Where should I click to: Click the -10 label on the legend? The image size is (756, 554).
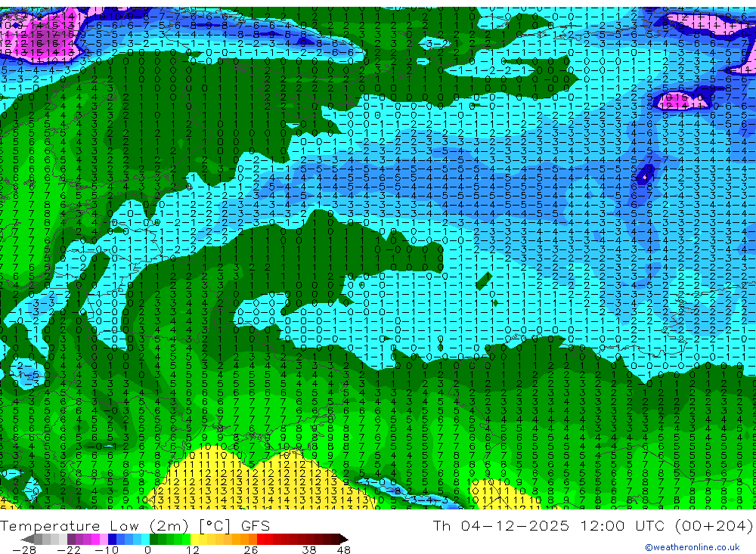(107, 549)
